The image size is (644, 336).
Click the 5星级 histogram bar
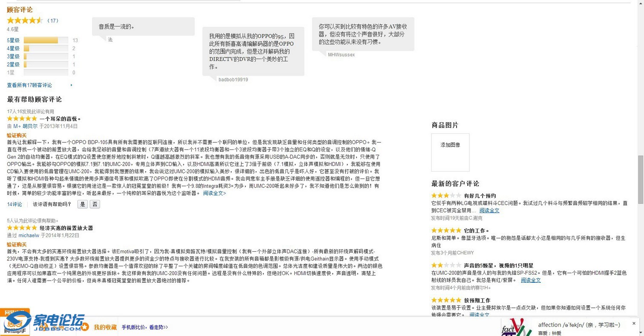tap(46, 40)
